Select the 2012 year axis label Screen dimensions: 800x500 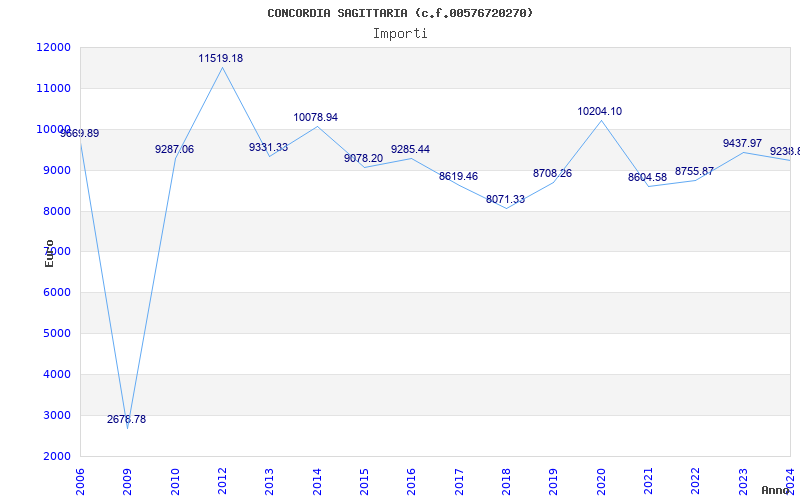coord(222,482)
